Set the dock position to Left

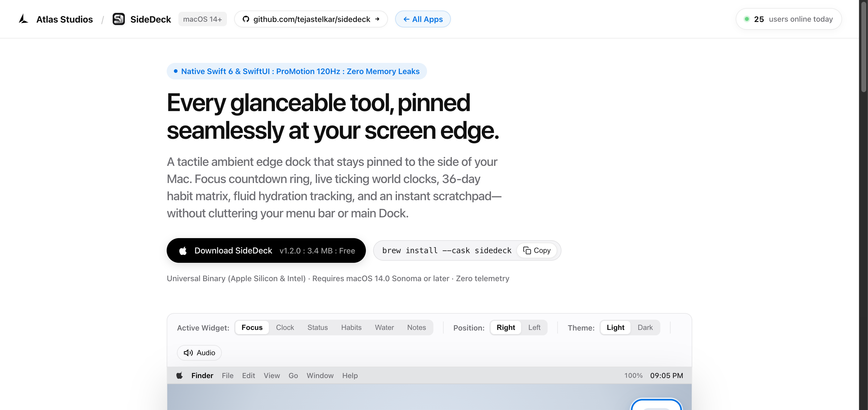(x=534, y=328)
